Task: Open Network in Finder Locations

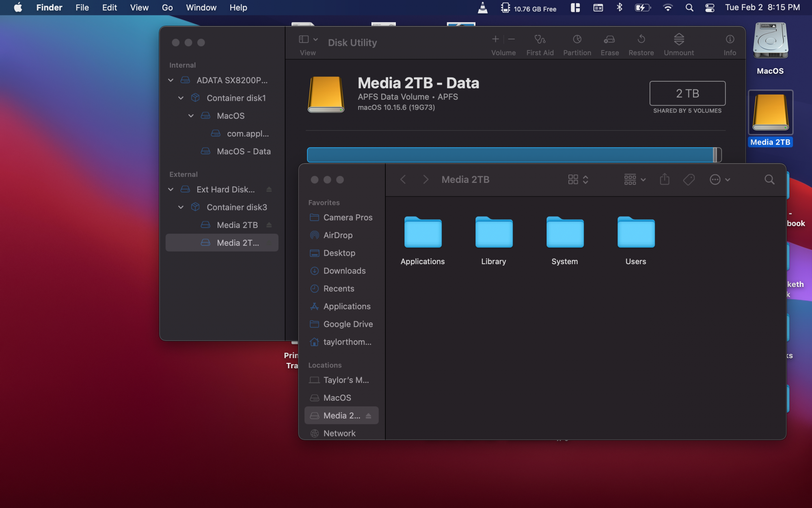Action: tap(341, 433)
